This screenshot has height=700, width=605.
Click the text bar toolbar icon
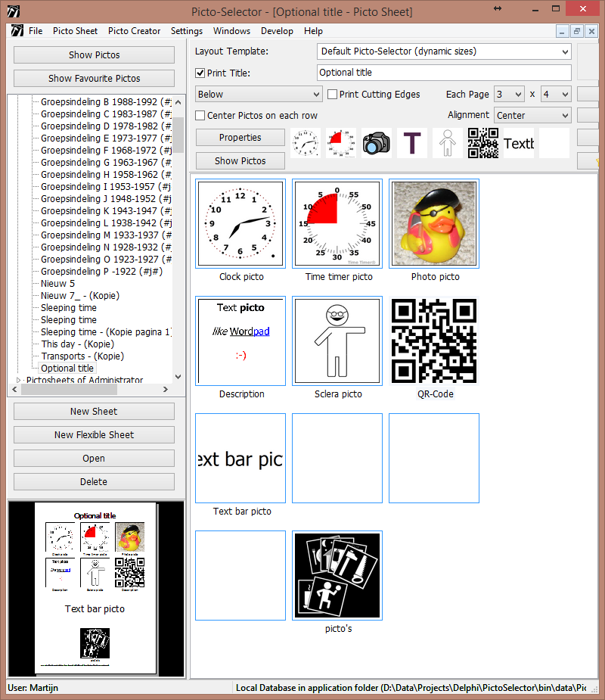[x=519, y=143]
